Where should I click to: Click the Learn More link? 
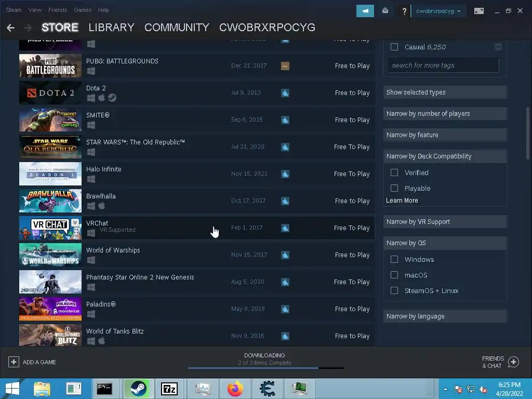(x=402, y=201)
